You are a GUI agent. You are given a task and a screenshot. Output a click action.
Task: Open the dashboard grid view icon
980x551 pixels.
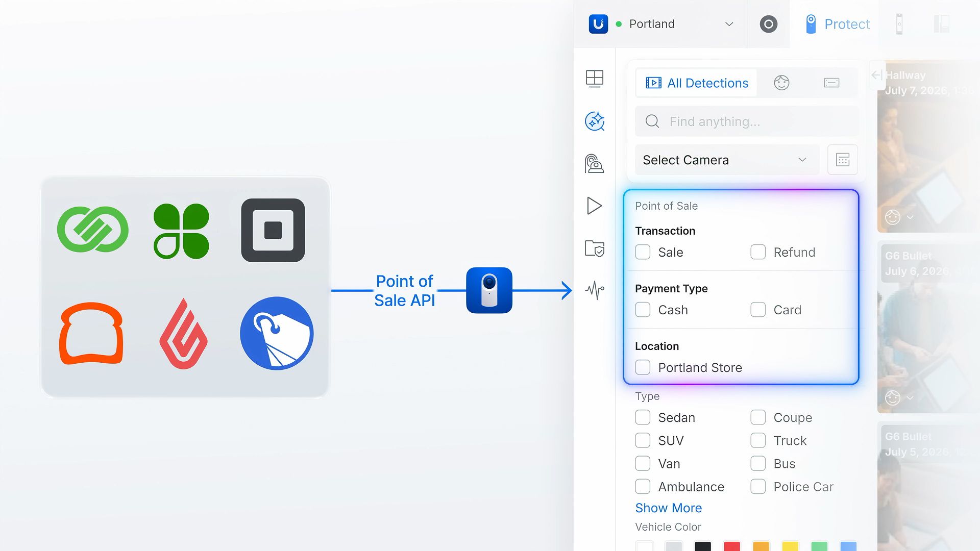coord(595,79)
